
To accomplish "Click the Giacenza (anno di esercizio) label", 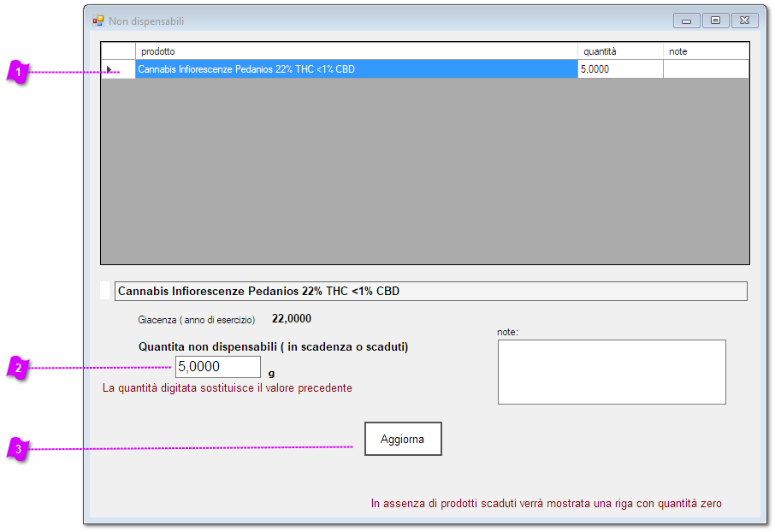I will pos(196,320).
